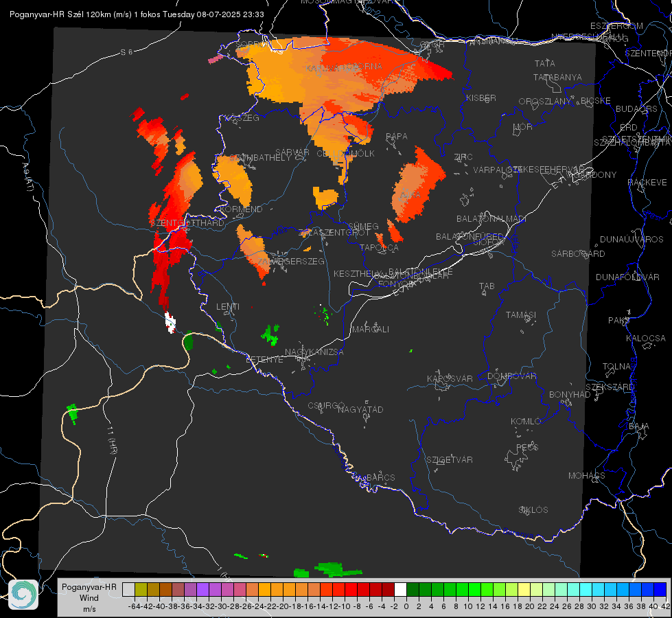Select the white swatch between -2 and 0
The height and width of the screenshot is (618, 672).
(x=400, y=589)
